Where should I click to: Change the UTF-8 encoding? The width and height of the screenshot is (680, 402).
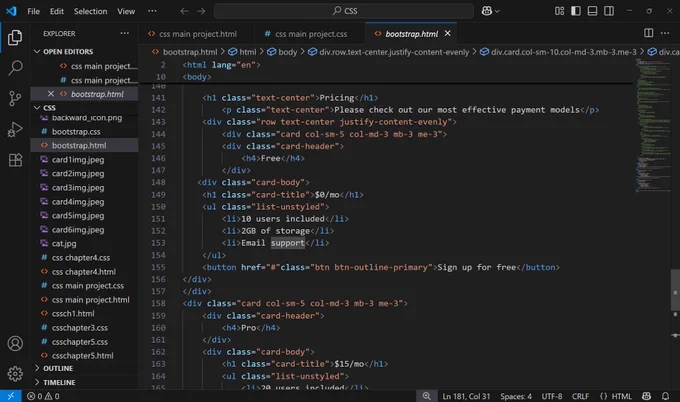coord(552,396)
